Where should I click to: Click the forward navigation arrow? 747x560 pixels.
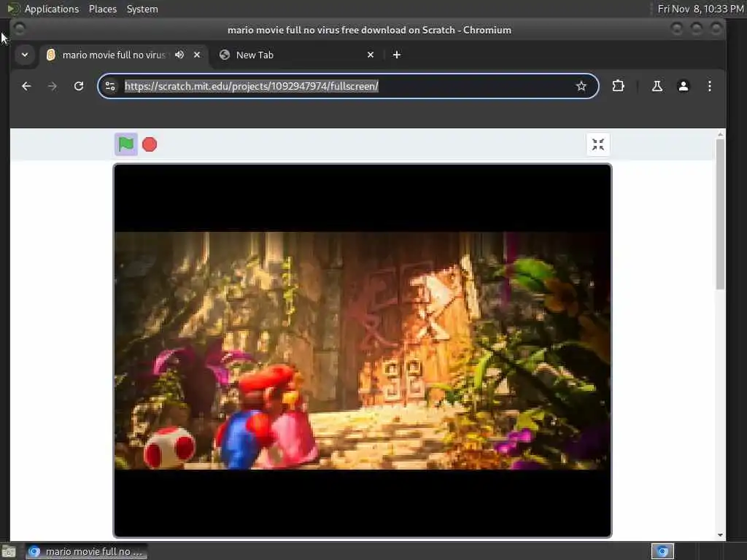click(53, 86)
